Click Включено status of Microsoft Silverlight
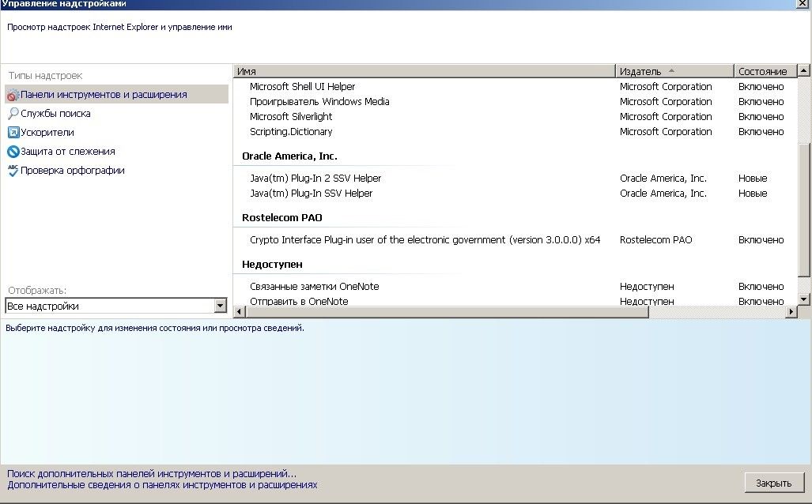This screenshot has width=812, height=504. coord(761,116)
